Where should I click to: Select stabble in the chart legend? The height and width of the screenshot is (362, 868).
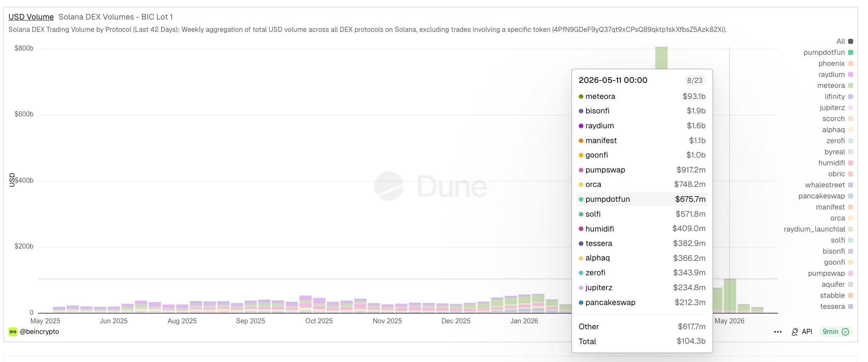(x=837, y=295)
